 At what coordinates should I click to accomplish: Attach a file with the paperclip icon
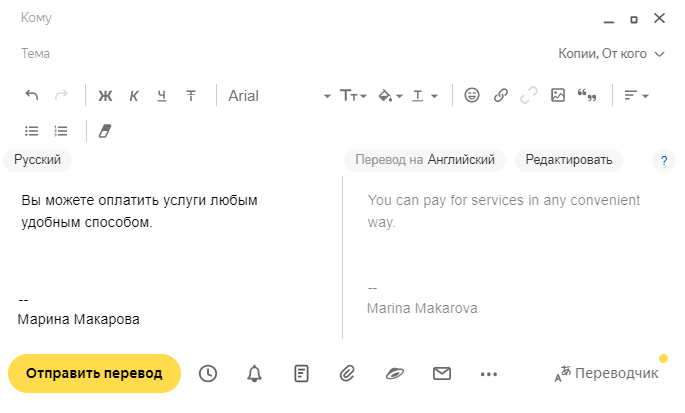tap(348, 373)
